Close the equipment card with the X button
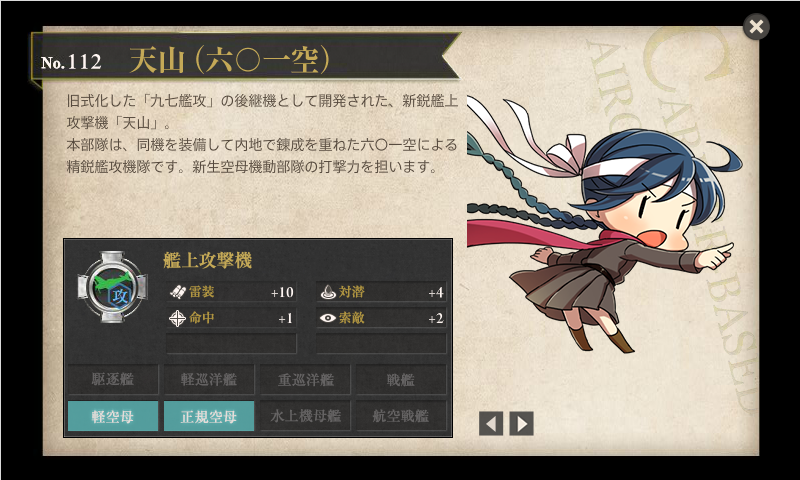This screenshot has height=480, width=800. 756,26
